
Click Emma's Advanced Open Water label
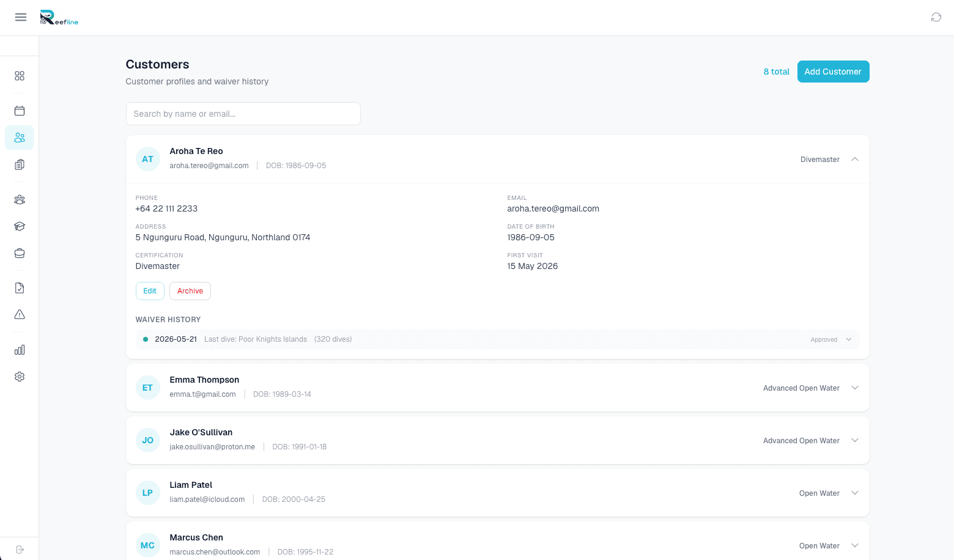801,388
